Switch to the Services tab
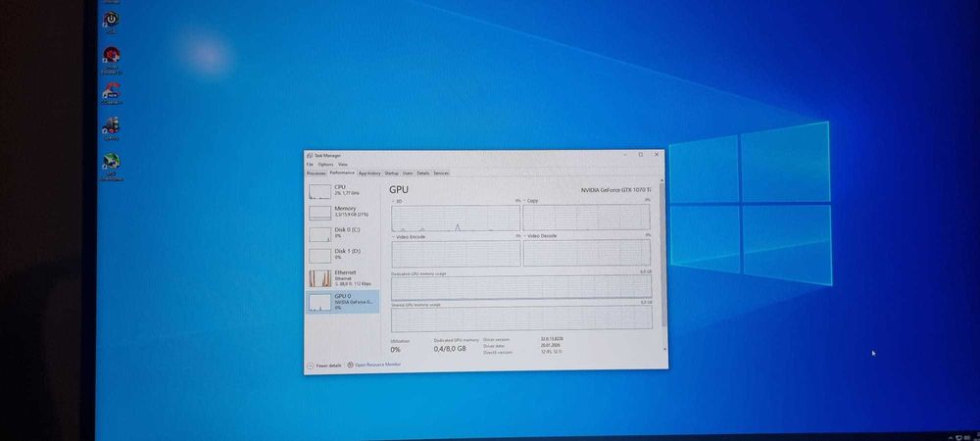 [441, 173]
